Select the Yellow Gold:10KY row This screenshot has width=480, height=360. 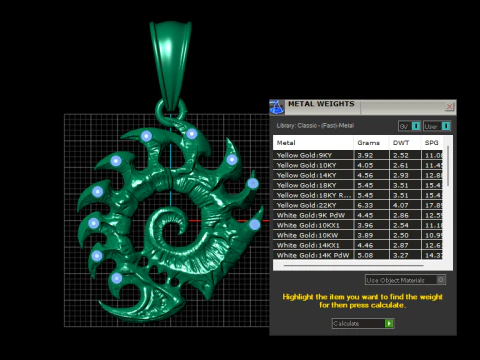(x=358, y=165)
